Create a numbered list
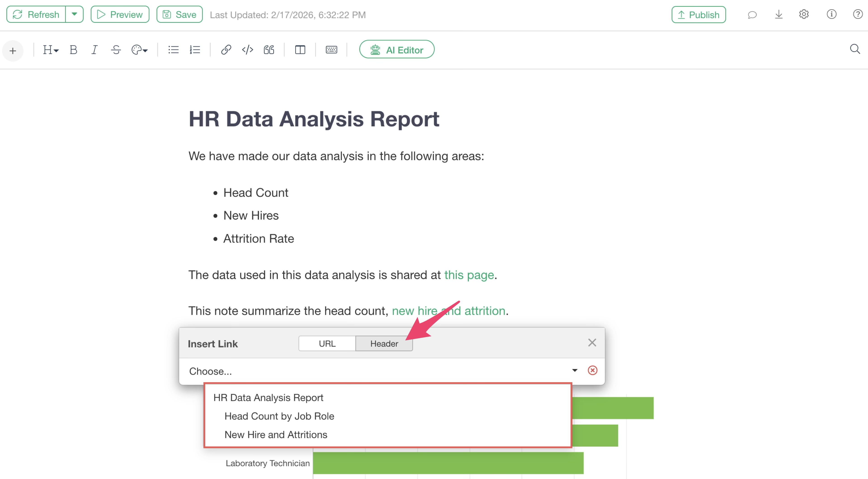This screenshot has width=868, height=479. tap(195, 50)
